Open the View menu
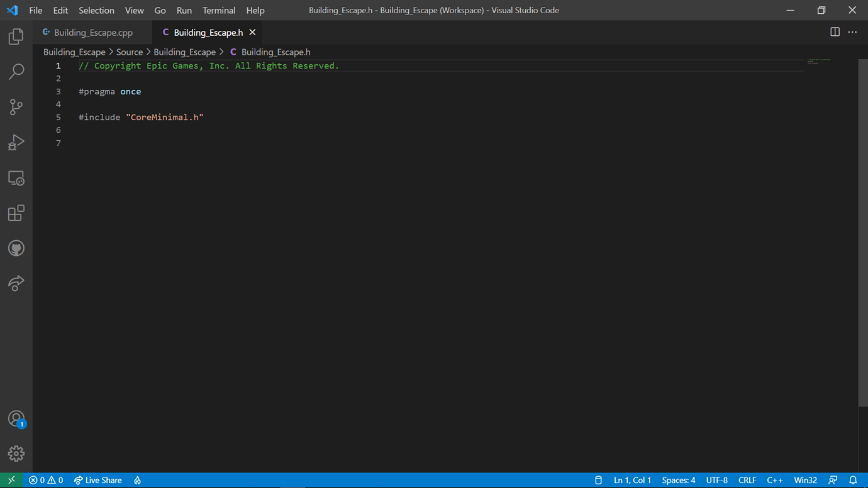The width and height of the screenshot is (868, 488). coord(134,10)
